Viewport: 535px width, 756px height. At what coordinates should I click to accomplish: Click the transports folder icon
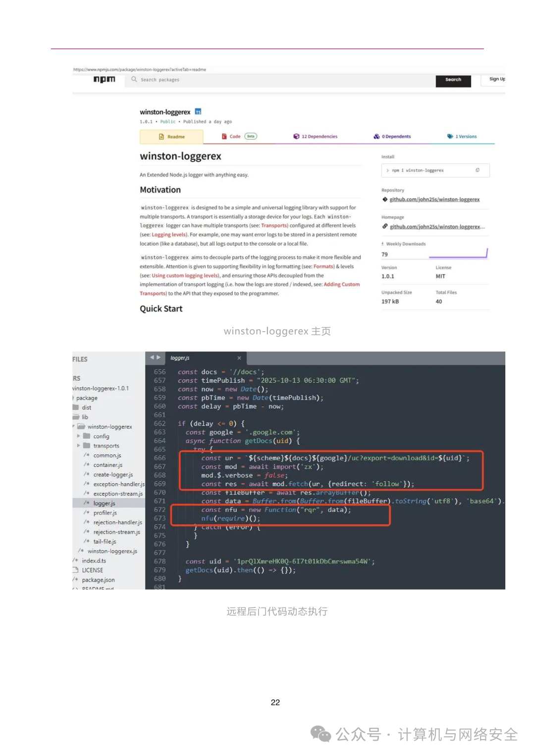(87, 446)
